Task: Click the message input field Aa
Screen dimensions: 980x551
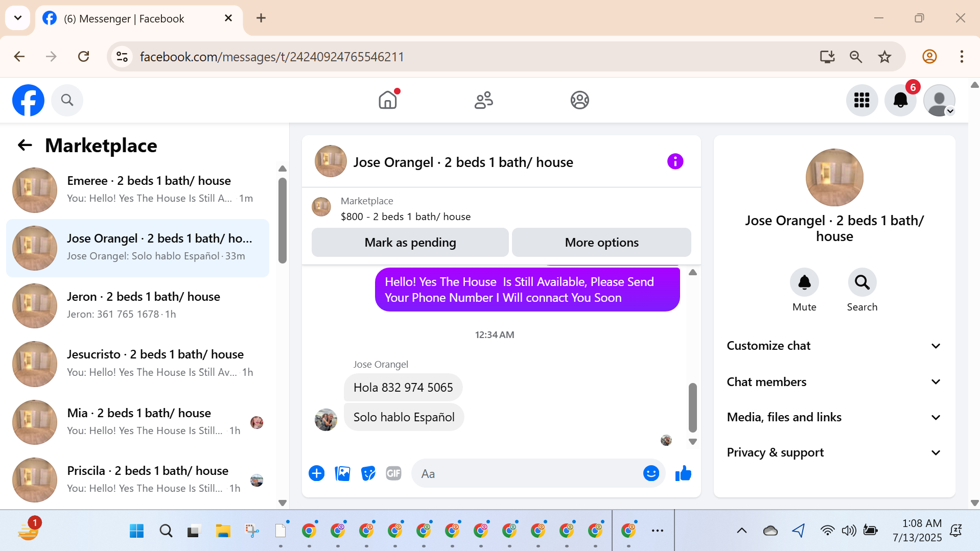Action: [x=526, y=473]
